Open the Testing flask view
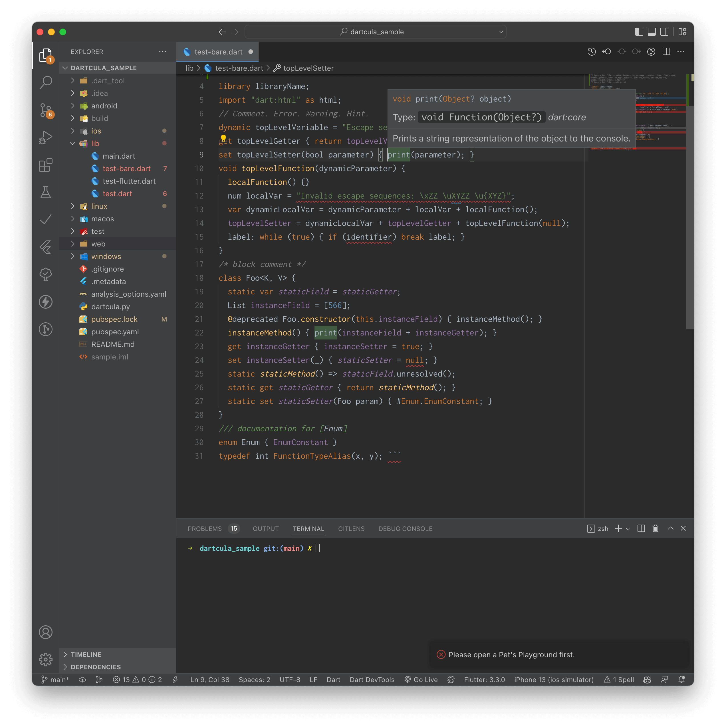Screen dimensions: 726x728 pos(46,192)
